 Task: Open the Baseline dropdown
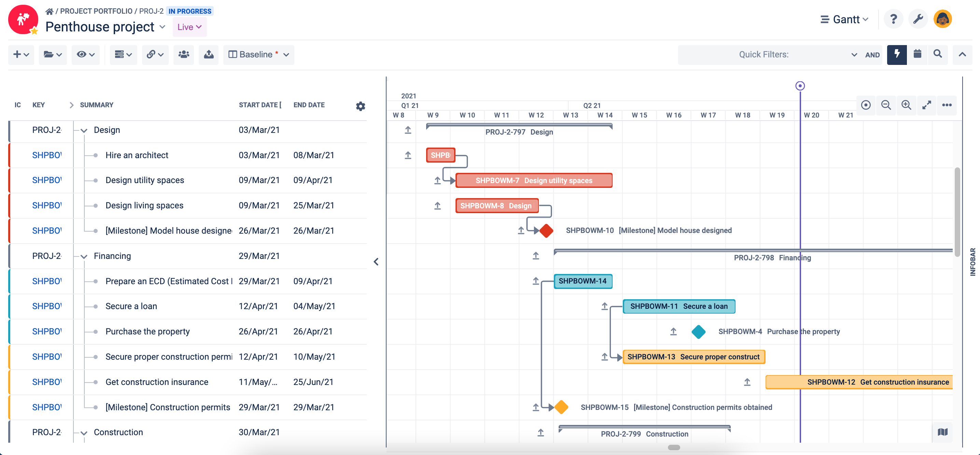tap(259, 54)
